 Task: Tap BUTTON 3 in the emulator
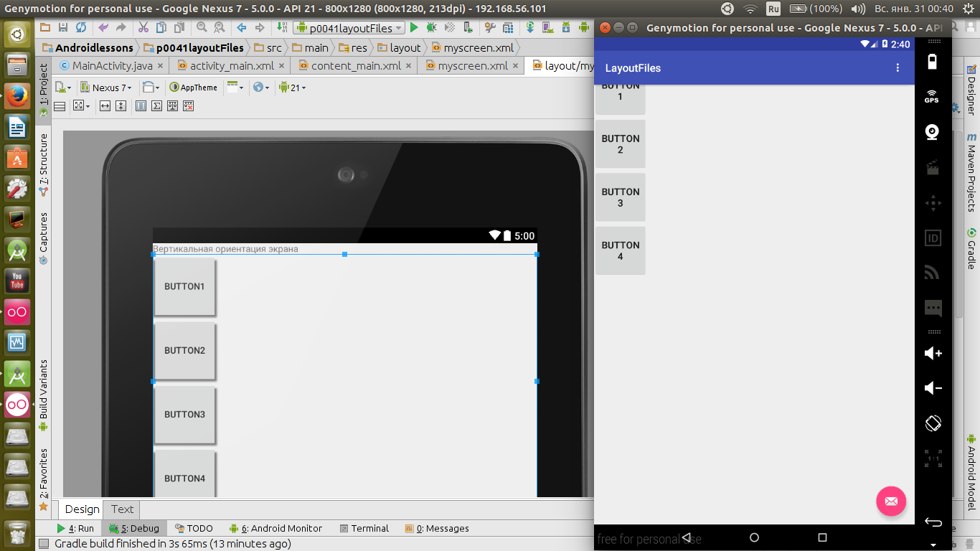[621, 197]
